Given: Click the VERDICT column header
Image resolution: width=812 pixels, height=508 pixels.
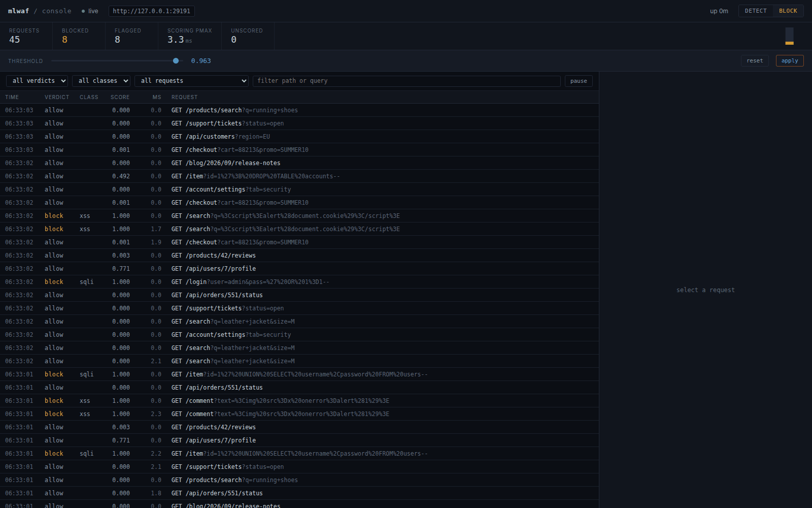Looking at the screenshot, I should pyautogui.click(x=57, y=97).
